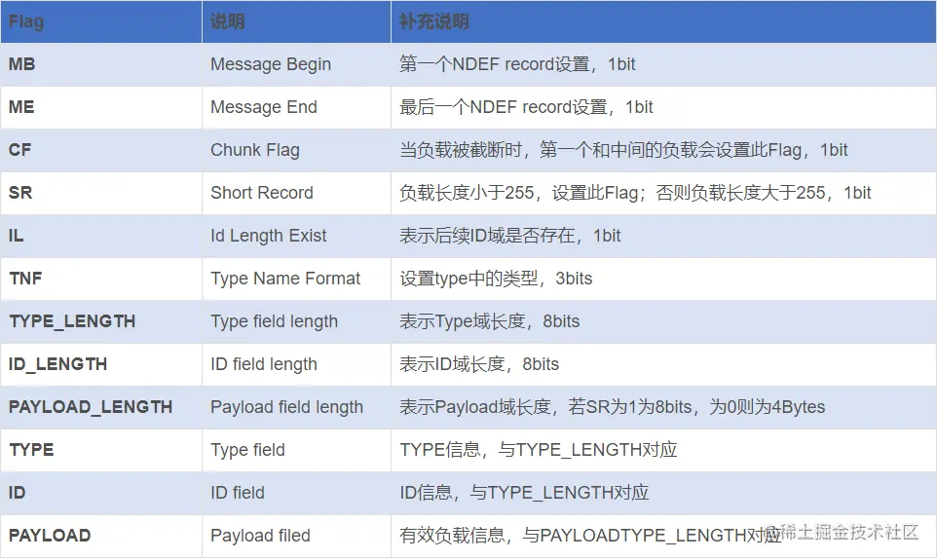Select the 'TNF' flag cell
937x560 pixels.
click(x=101, y=280)
